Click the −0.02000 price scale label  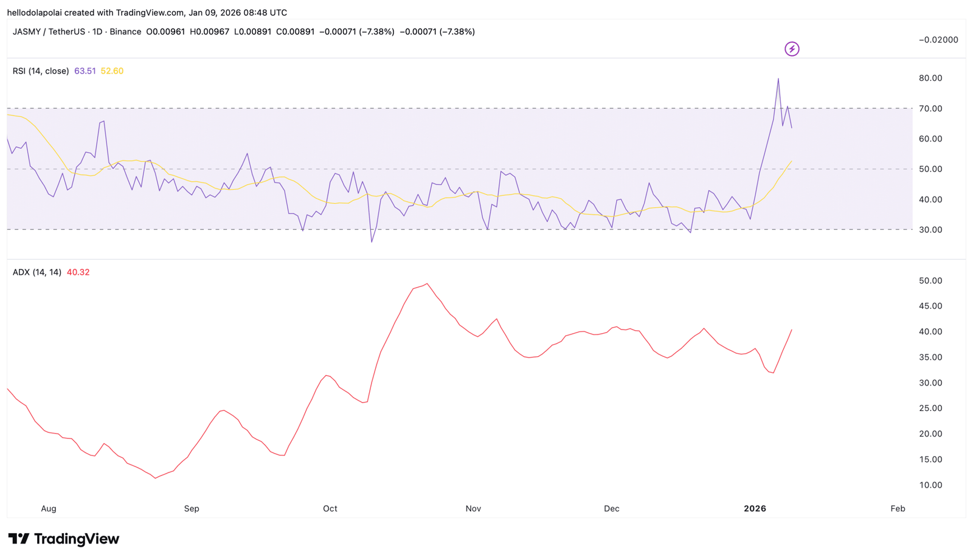pos(938,40)
